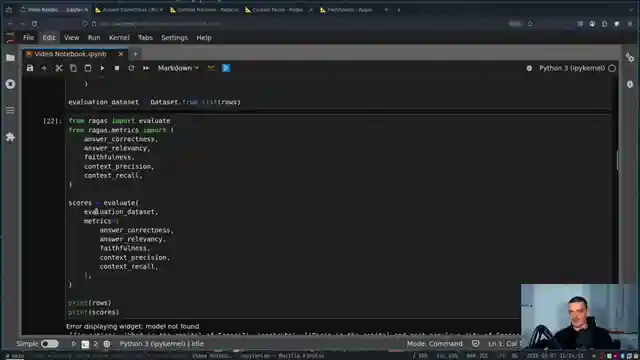Open the property inspector gears icon
Image resolution: width=640 pixels, height=360 pixels.
tap(630, 58)
